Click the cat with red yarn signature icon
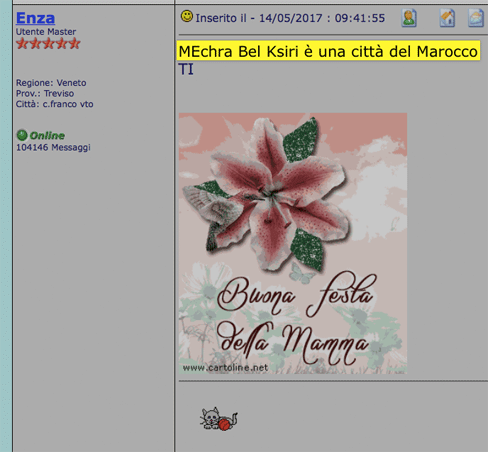Viewport: 488px width, 452px height. pos(219,419)
